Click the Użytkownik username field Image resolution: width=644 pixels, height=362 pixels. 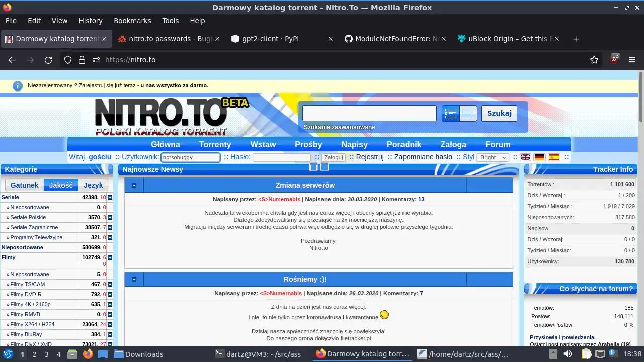[x=191, y=157]
